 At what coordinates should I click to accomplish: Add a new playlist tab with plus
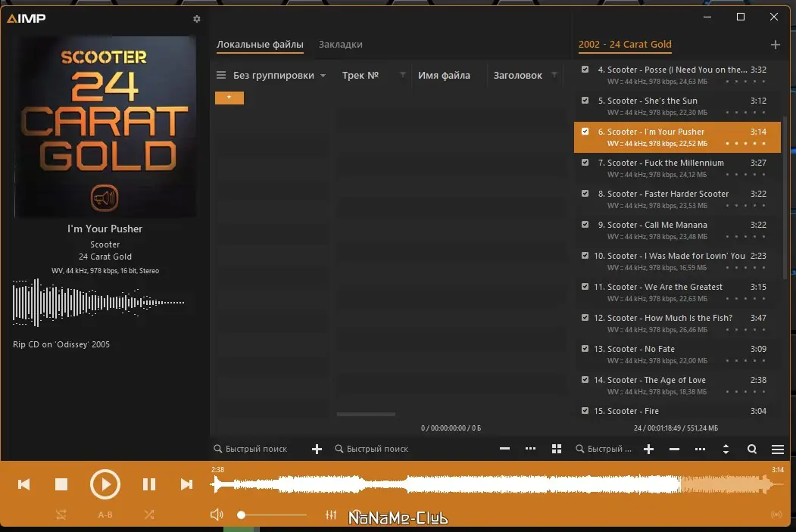776,45
